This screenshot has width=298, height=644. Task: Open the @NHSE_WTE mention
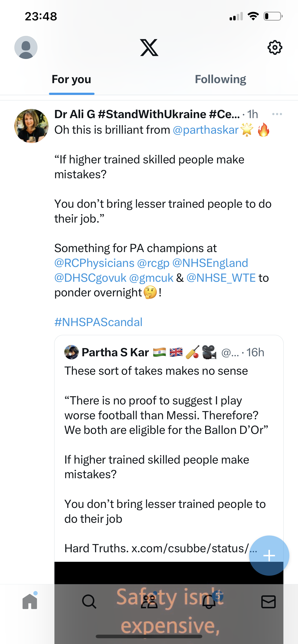coord(221,278)
